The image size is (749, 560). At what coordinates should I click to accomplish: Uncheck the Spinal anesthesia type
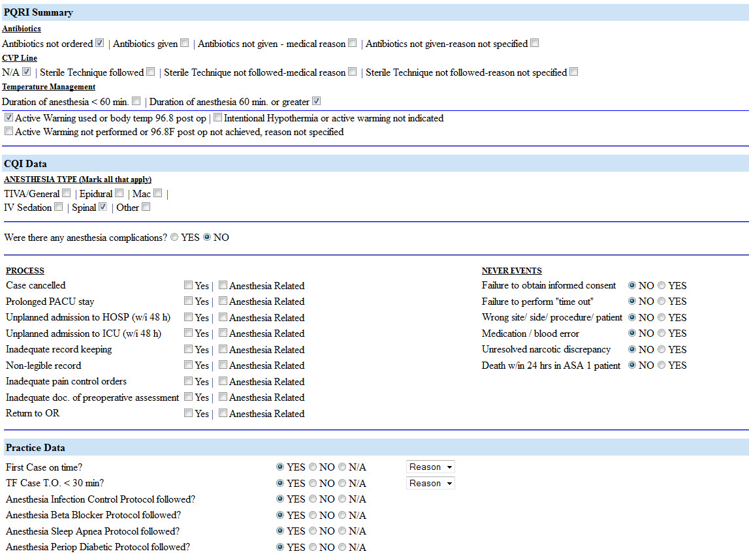pyautogui.click(x=103, y=207)
